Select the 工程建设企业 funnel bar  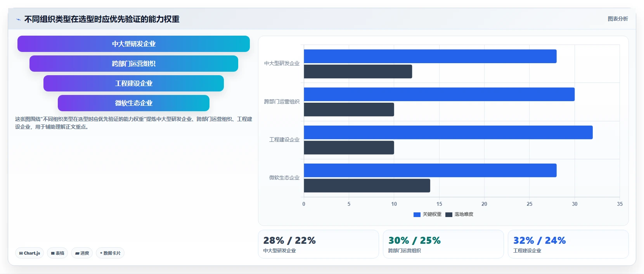(x=133, y=83)
